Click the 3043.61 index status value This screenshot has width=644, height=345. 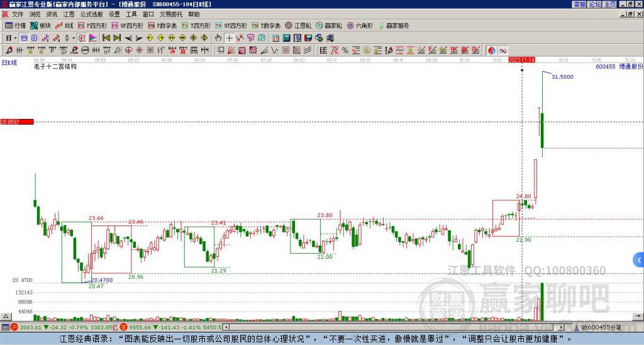tap(31, 327)
